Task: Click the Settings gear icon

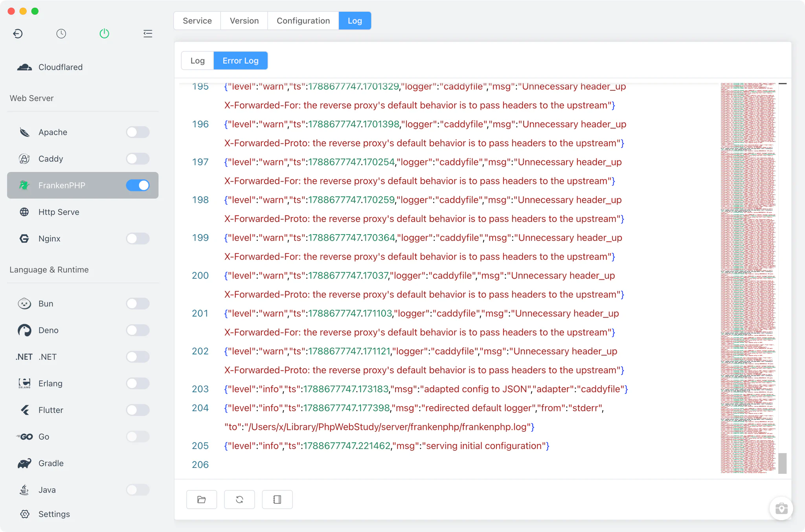Action: 25,514
